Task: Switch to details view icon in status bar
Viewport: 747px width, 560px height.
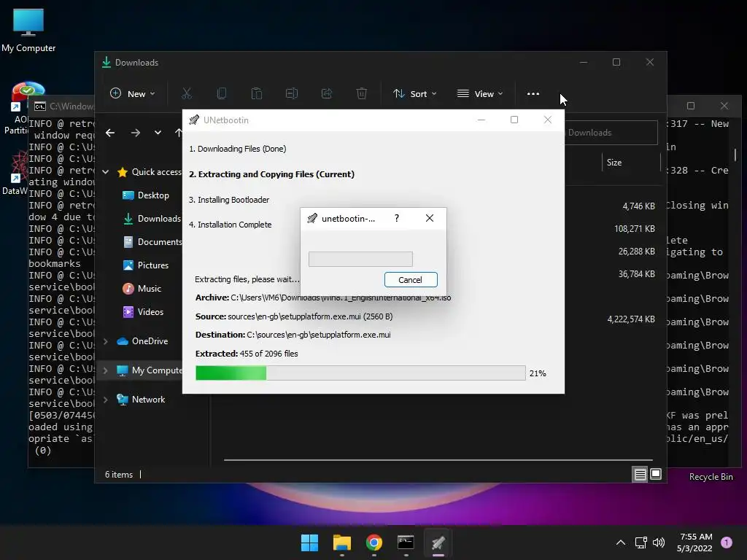Action: tap(640, 474)
